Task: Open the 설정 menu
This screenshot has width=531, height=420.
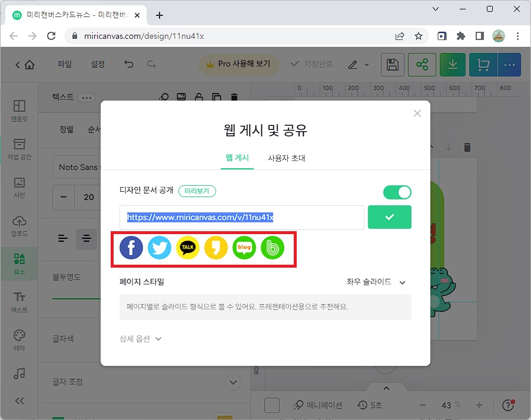Action: [98, 64]
